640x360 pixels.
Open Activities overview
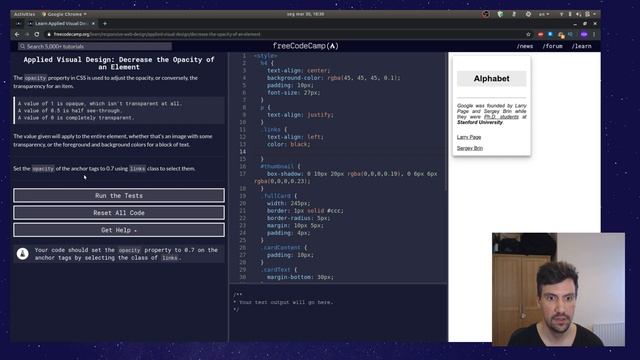[x=24, y=14]
